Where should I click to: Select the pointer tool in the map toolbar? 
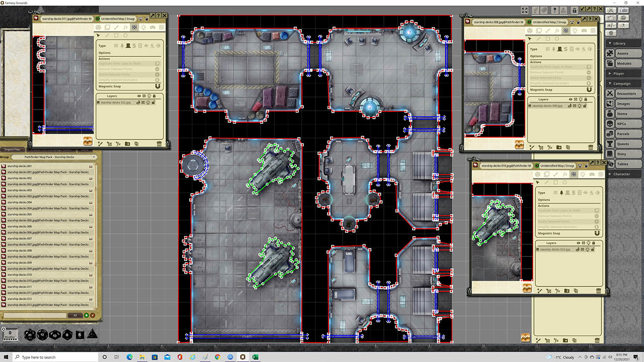tap(99, 35)
